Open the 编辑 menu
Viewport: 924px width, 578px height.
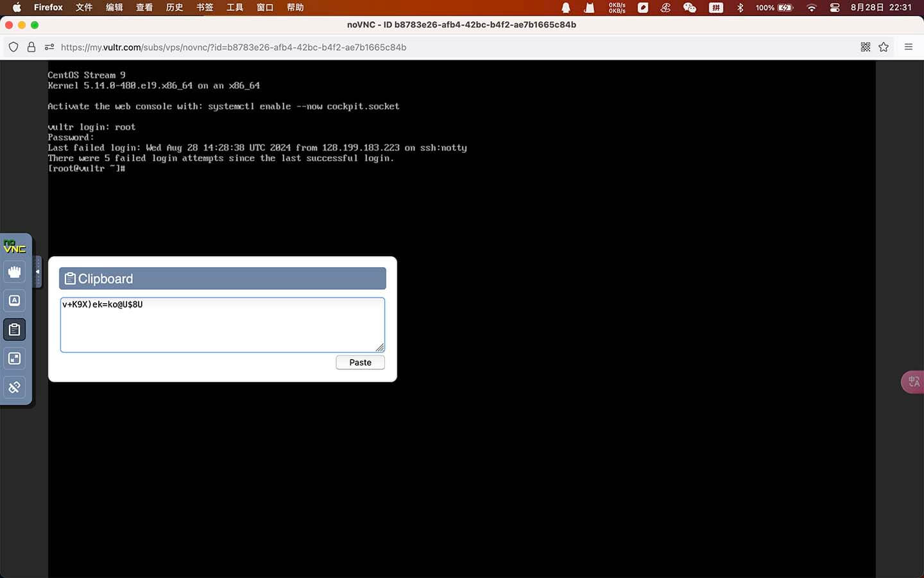pos(114,8)
